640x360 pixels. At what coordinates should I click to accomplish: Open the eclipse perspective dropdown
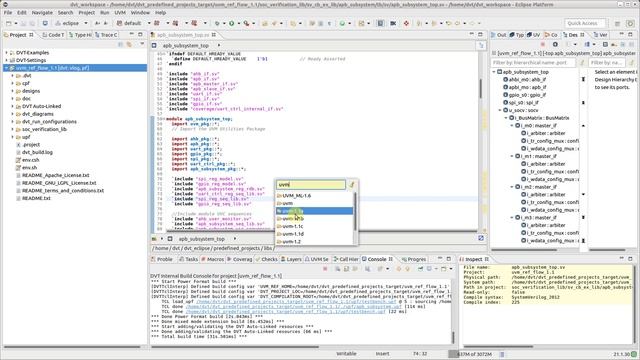tap(86, 23)
